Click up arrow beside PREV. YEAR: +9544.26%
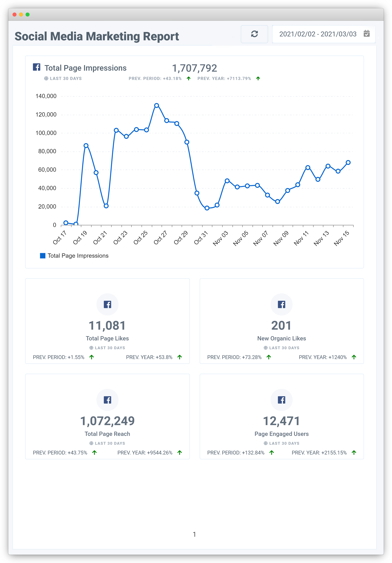This screenshot has height=563, width=392. click(180, 452)
